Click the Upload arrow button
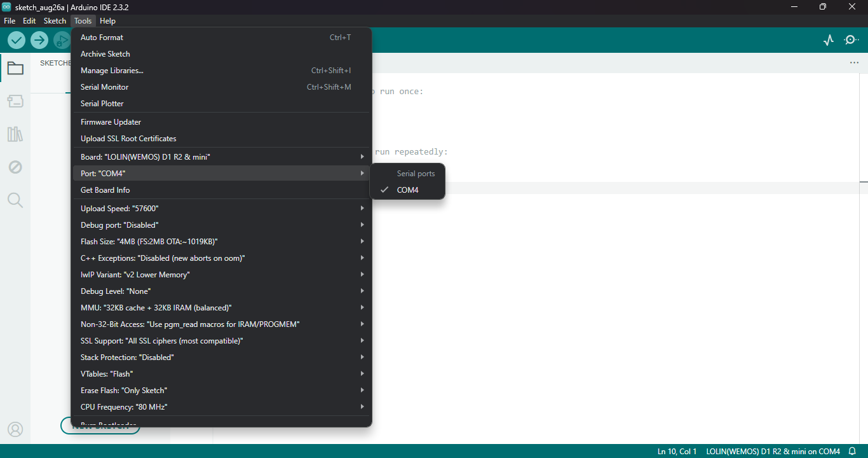This screenshot has width=868, height=458. (x=39, y=40)
